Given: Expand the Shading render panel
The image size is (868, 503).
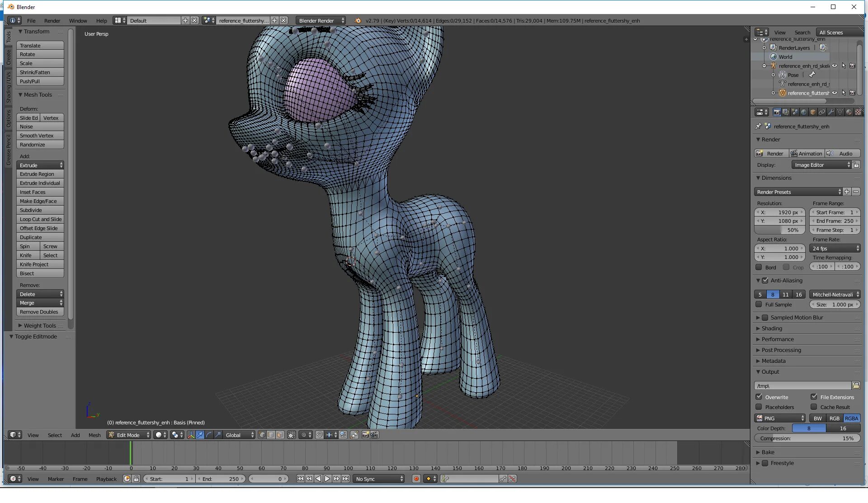Looking at the screenshot, I should click(x=772, y=328).
